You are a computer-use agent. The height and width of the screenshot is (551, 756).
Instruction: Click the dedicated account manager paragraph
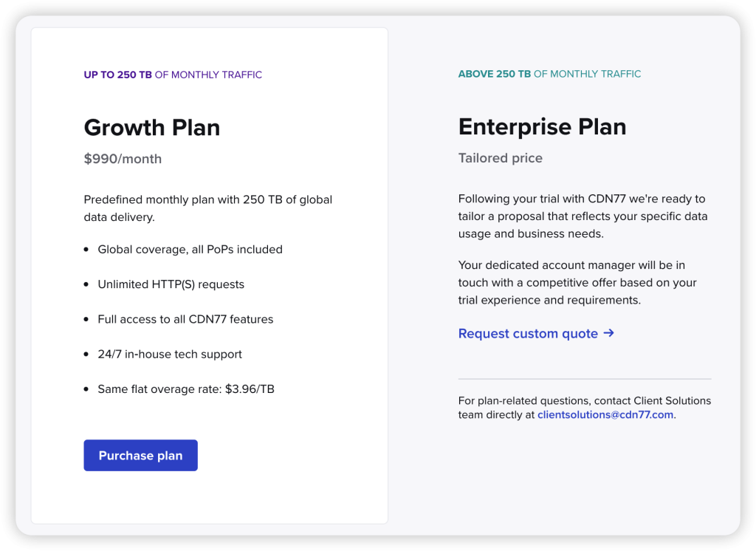577,283
